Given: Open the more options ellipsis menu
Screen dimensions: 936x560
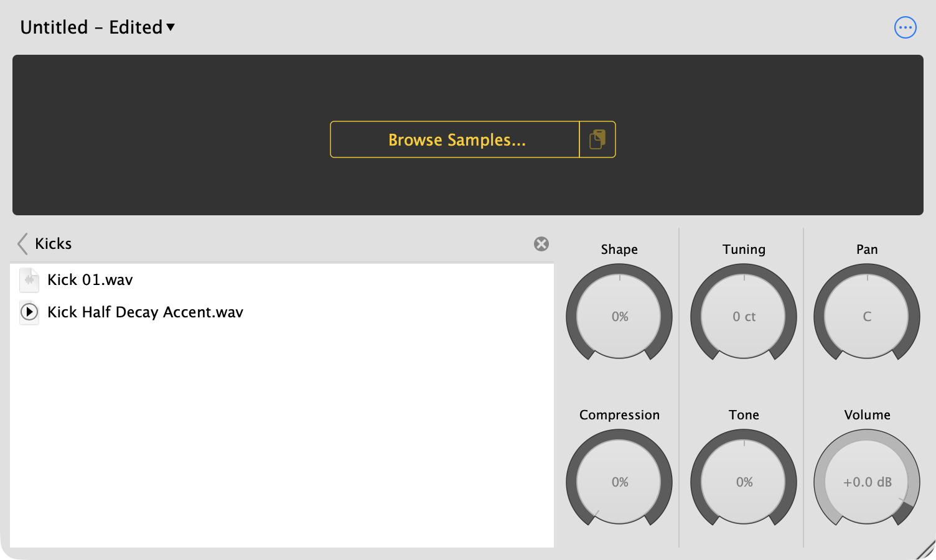Looking at the screenshot, I should (905, 27).
